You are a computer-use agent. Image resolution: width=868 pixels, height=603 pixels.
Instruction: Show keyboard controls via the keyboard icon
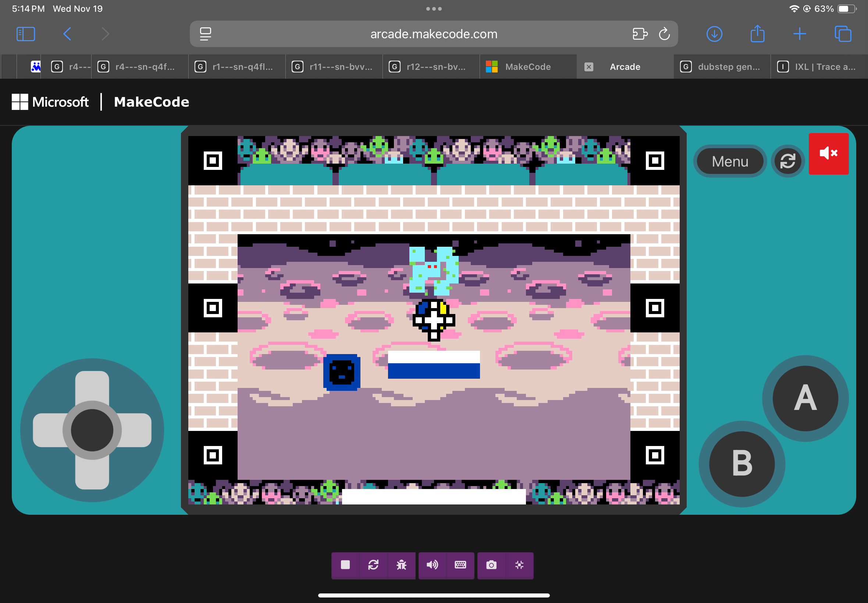click(460, 565)
